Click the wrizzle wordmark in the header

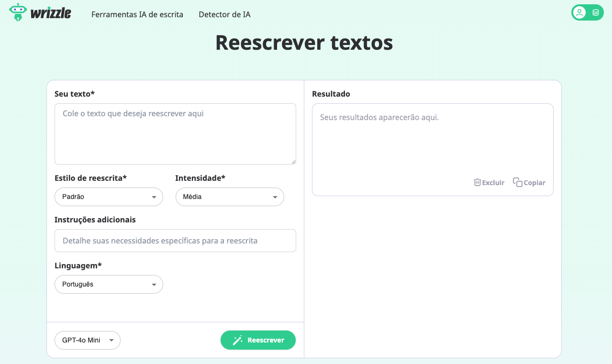pyautogui.click(x=51, y=13)
